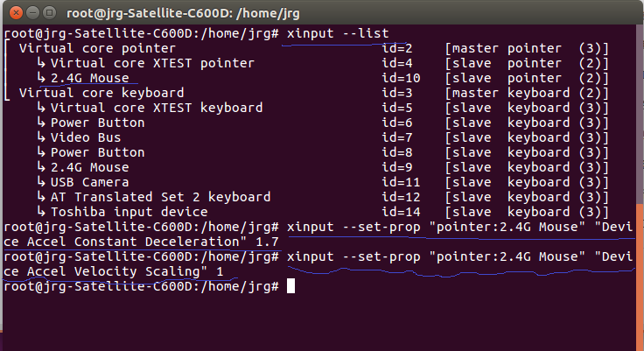Click the 'Video Bus' device entry

pos(86,137)
